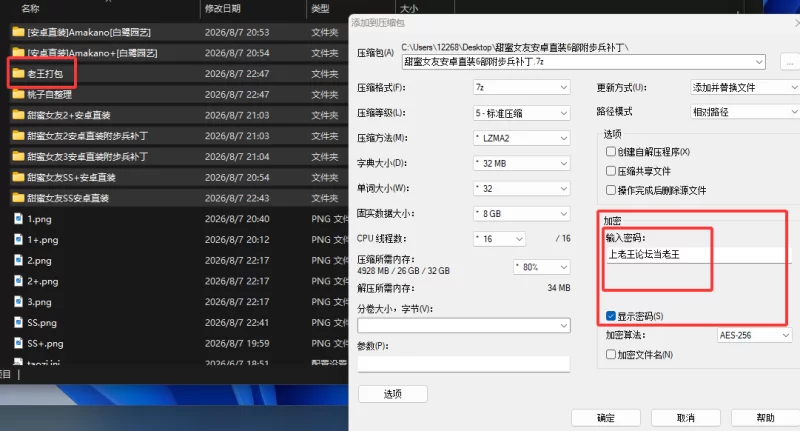Image resolution: width=800 pixels, height=431 pixels.
Task: Click the 取消 button
Action: coord(686,418)
